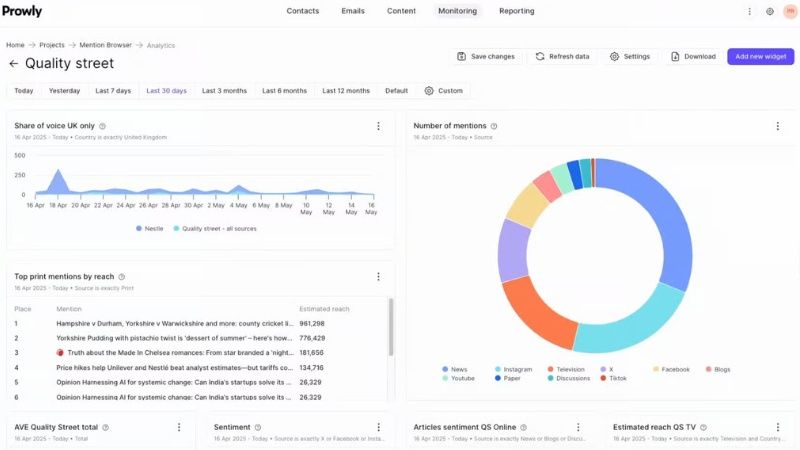Click the Prowly logo
The height and width of the screenshot is (450, 800).
pyautogui.click(x=22, y=11)
